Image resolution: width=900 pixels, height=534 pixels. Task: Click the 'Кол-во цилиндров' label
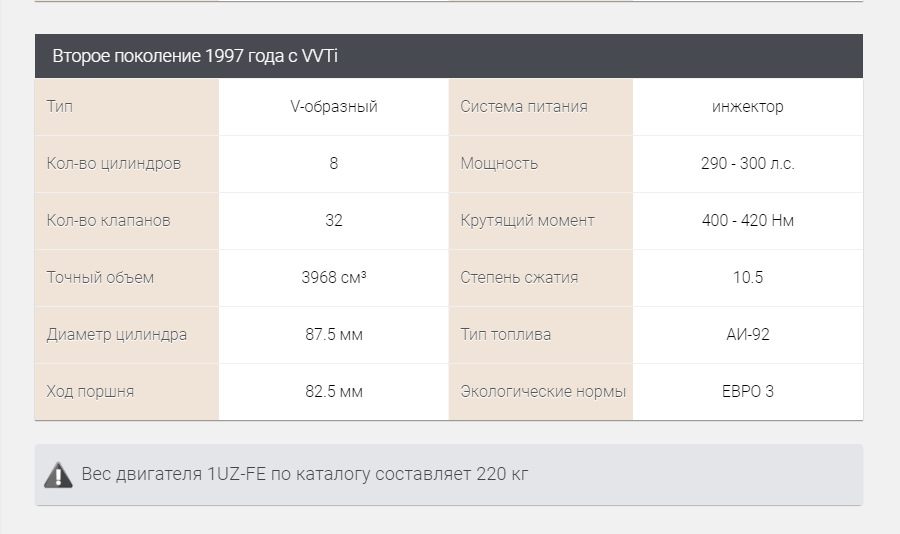tap(114, 164)
